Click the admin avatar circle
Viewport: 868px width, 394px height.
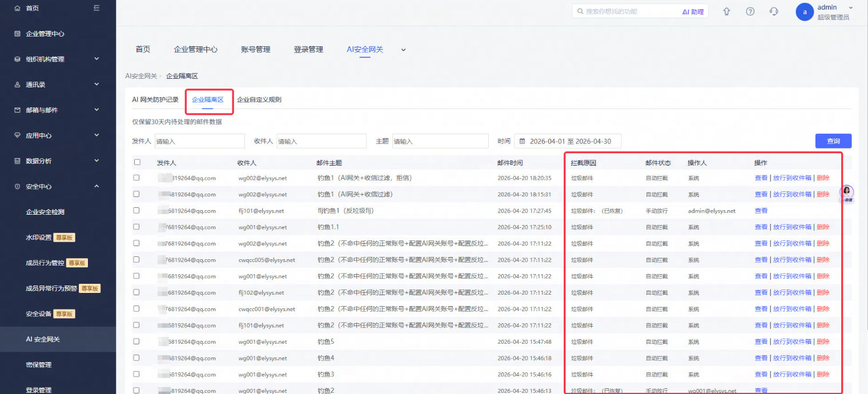coord(804,12)
